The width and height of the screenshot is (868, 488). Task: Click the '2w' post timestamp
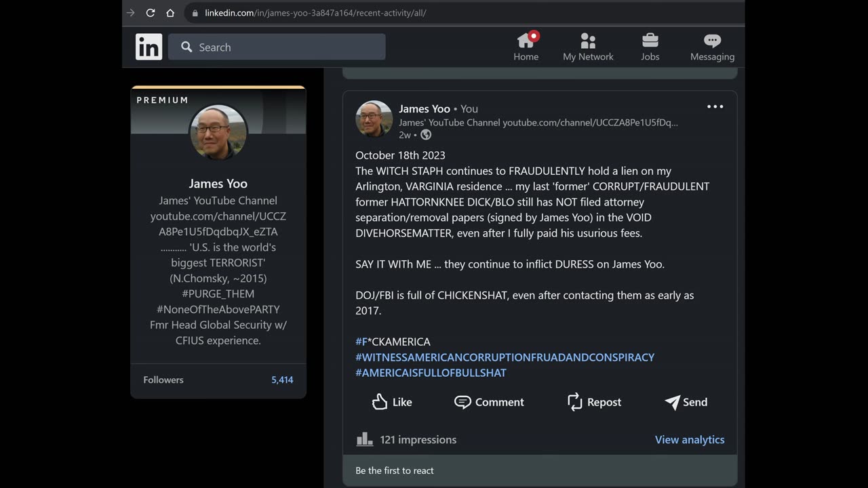coord(405,135)
